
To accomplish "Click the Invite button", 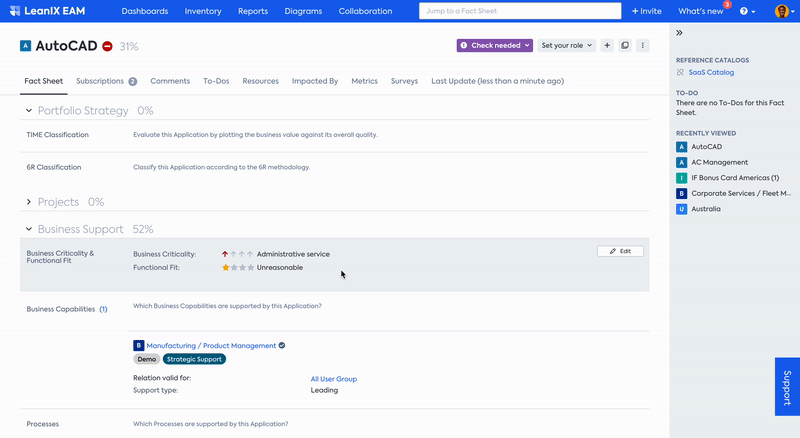I will click(646, 11).
